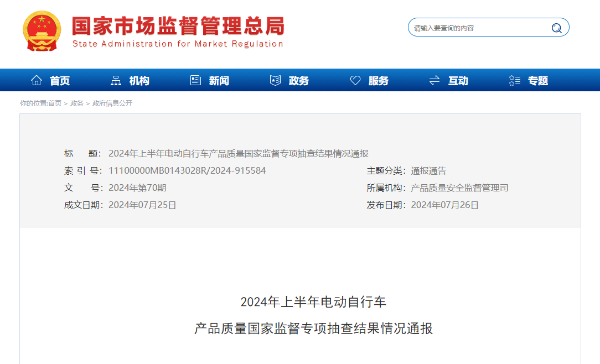Viewport: 600px width, 364px height.
Task: Click the search magnifier icon
Action: pos(556,28)
